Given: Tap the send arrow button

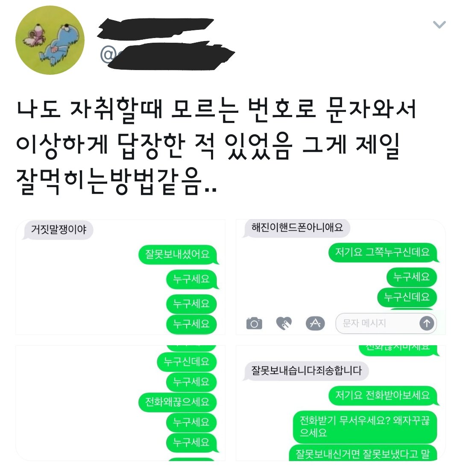Looking at the screenshot, I should (x=427, y=323).
